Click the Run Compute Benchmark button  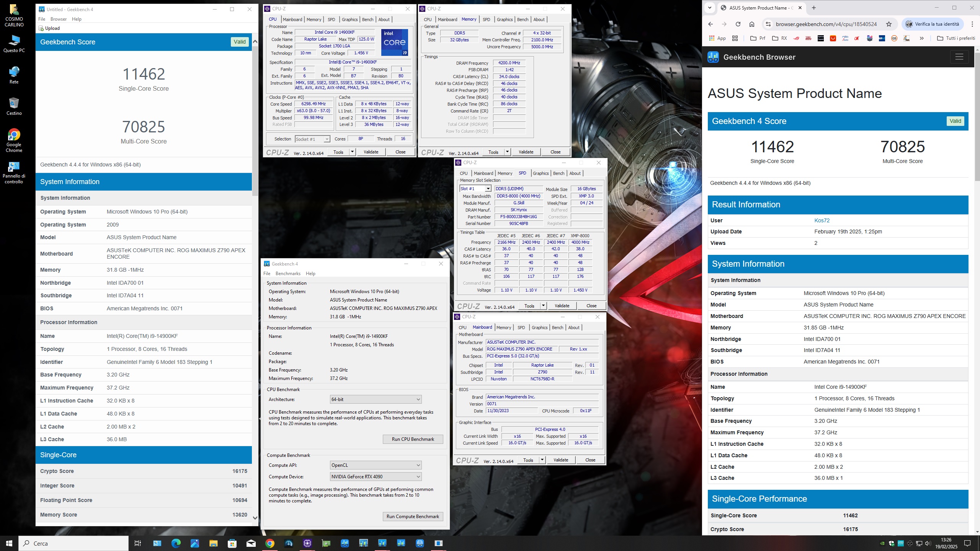coord(413,517)
